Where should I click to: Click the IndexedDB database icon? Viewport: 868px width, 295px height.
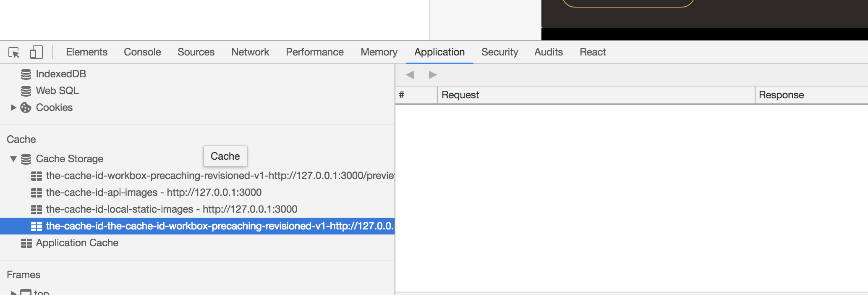click(x=26, y=74)
